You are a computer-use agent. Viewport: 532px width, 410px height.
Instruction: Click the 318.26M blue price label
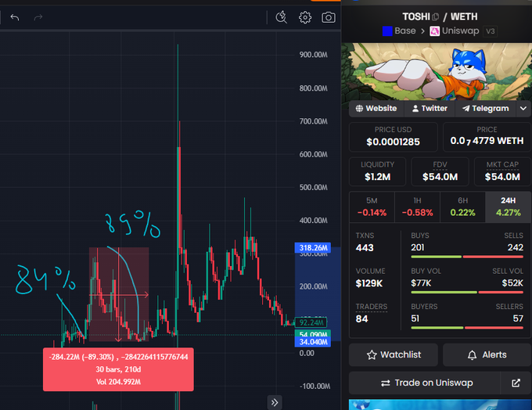click(x=313, y=248)
